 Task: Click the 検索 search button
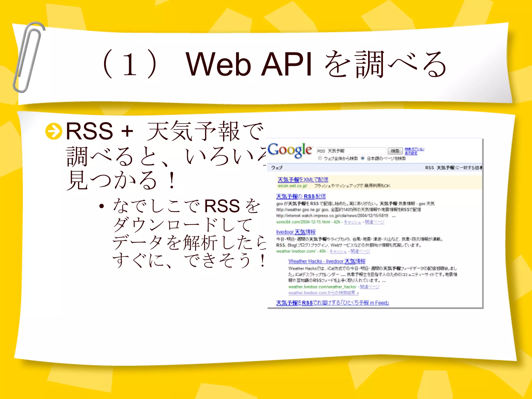(x=395, y=151)
